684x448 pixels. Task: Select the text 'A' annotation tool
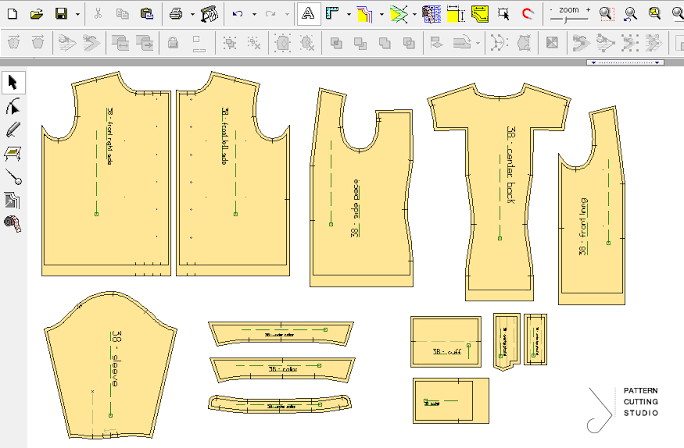pyautogui.click(x=308, y=14)
